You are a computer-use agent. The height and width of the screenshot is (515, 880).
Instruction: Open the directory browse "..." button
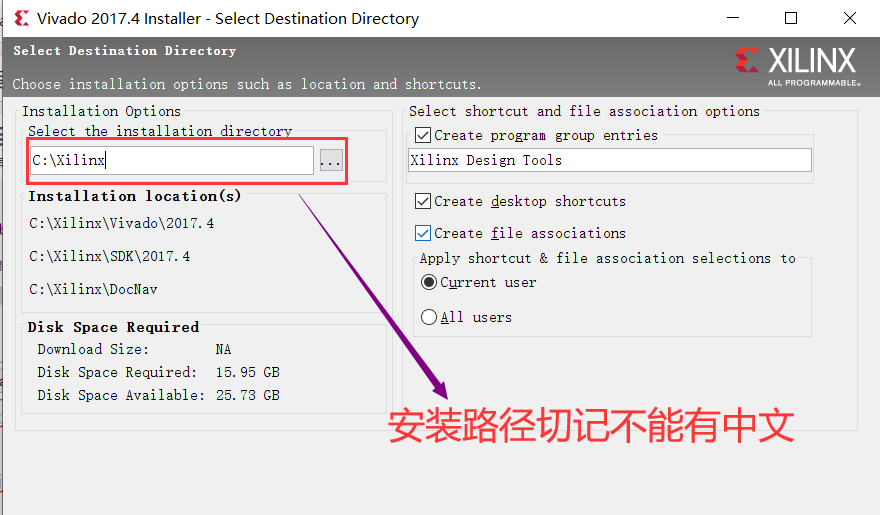click(331, 160)
